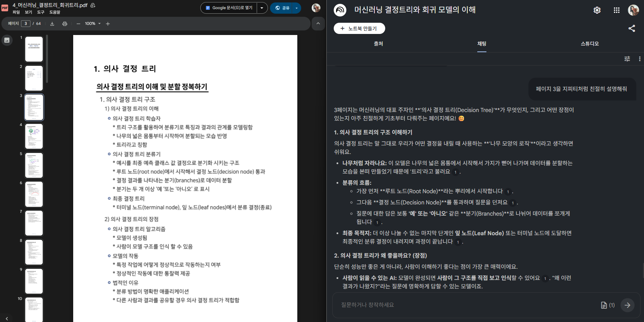Expand the share options dropdown arrow
The width and height of the screenshot is (644, 322).
[297, 8]
